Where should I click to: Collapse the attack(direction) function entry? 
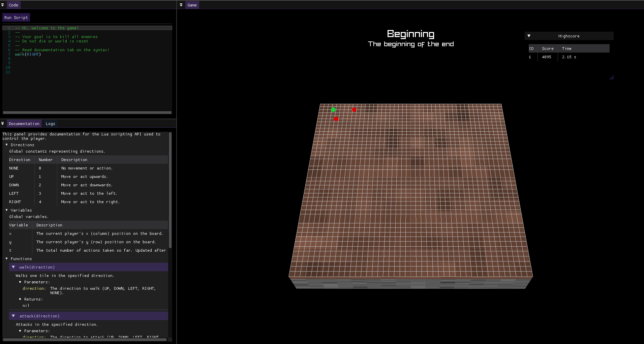tap(13, 316)
